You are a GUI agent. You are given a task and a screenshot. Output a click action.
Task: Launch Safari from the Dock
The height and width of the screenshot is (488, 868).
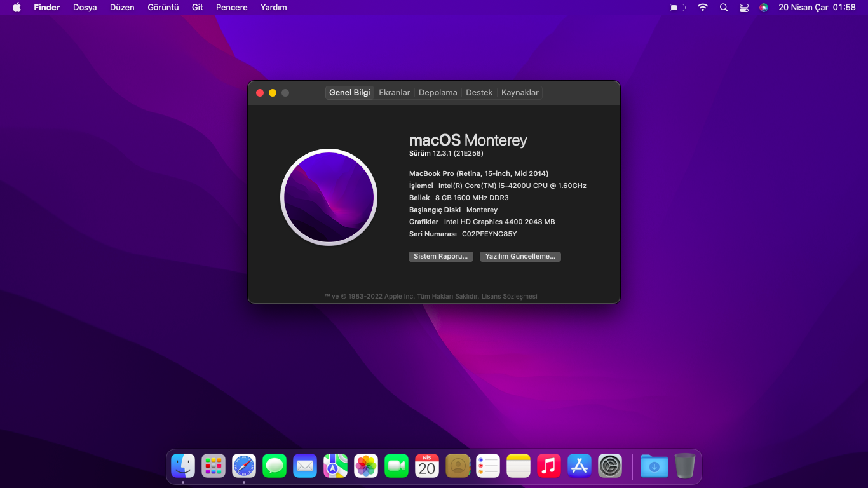coord(244,466)
